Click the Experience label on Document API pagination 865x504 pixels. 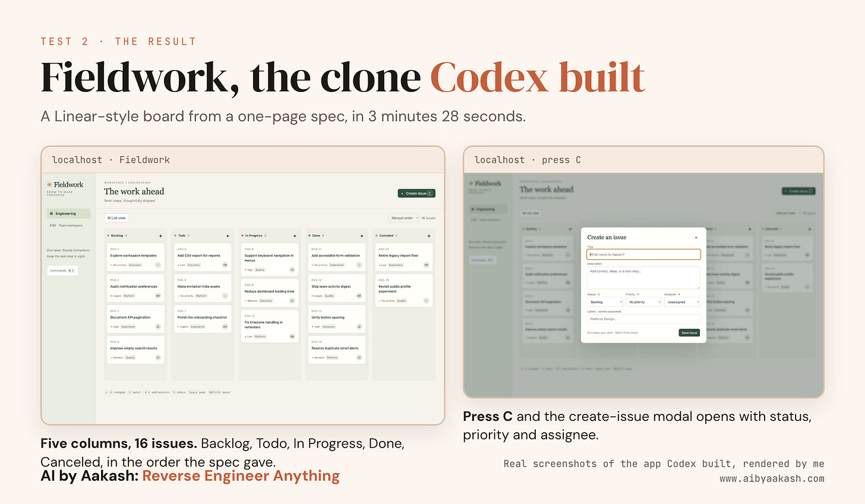coord(128,327)
